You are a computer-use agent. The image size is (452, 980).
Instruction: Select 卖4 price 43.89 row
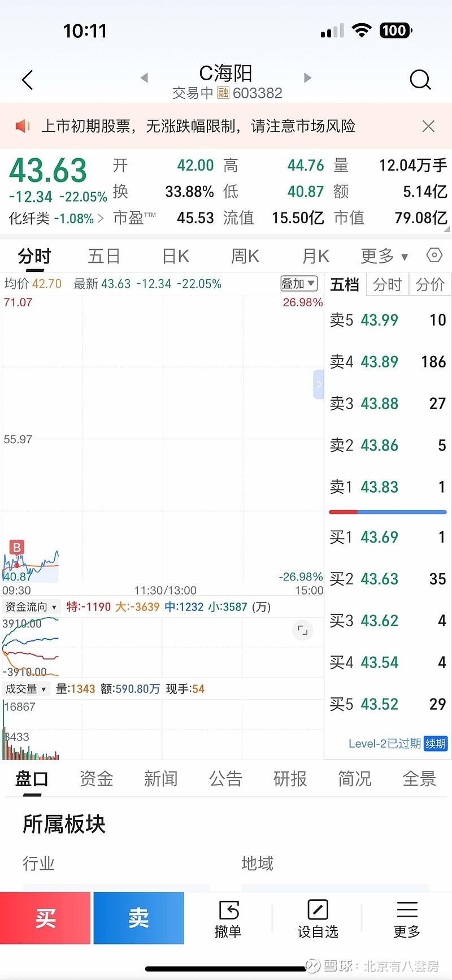pos(388,362)
